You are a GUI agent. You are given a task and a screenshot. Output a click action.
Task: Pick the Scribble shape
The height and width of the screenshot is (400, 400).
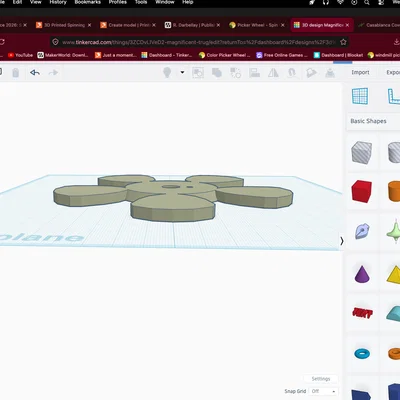[362, 231]
